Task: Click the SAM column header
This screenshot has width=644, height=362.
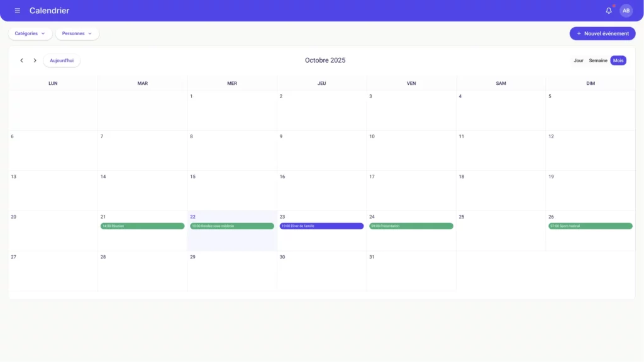Action: (x=501, y=84)
